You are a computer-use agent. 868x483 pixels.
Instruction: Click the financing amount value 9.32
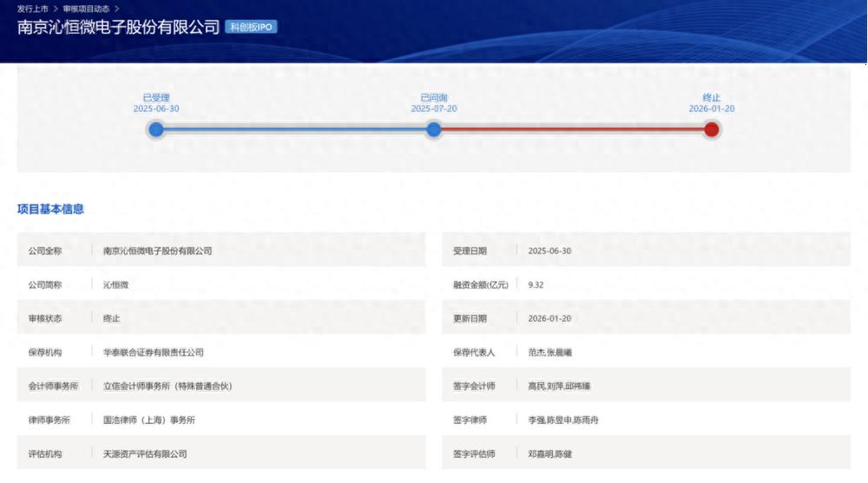tap(536, 284)
